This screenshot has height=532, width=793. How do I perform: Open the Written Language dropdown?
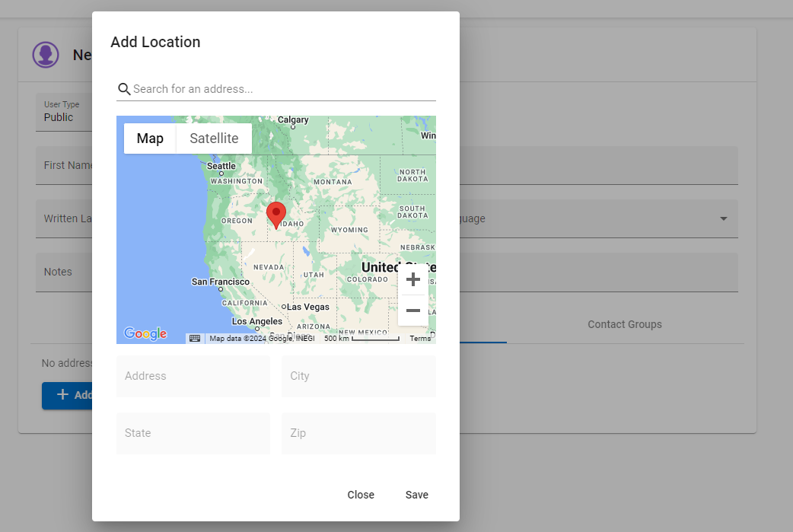tap(64, 218)
